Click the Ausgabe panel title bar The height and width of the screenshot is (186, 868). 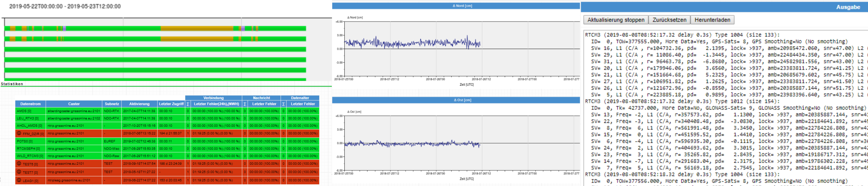coord(724,7)
